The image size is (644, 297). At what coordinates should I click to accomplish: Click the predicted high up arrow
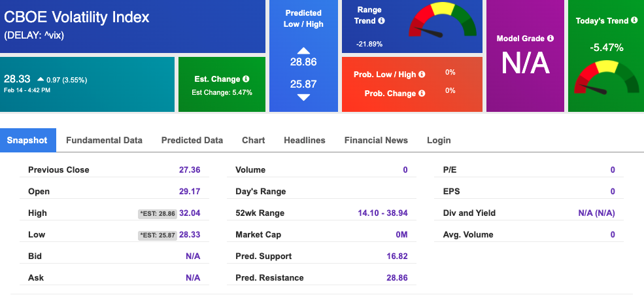pyautogui.click(x=303, y=51)
